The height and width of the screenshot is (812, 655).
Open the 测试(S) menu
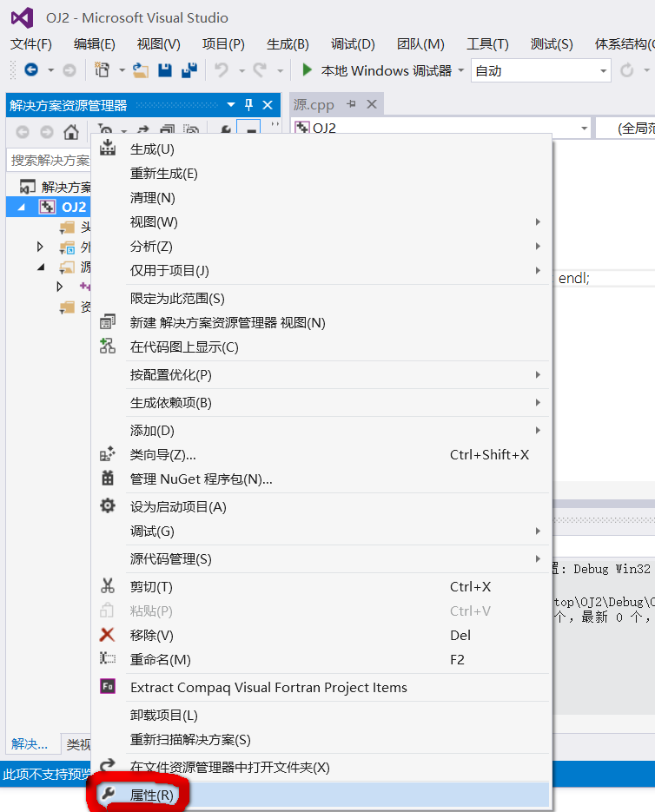click(x=552, y=44)
